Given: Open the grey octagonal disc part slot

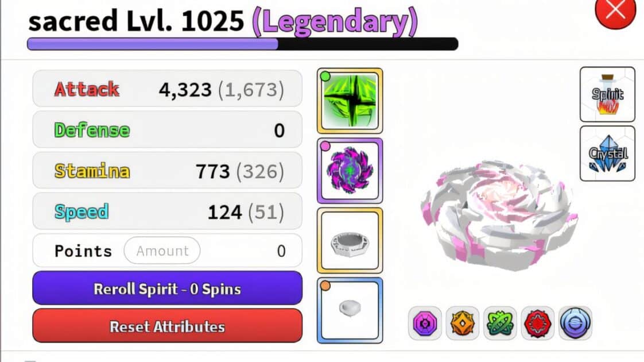Looking at the screenshot, I should 350,241.
